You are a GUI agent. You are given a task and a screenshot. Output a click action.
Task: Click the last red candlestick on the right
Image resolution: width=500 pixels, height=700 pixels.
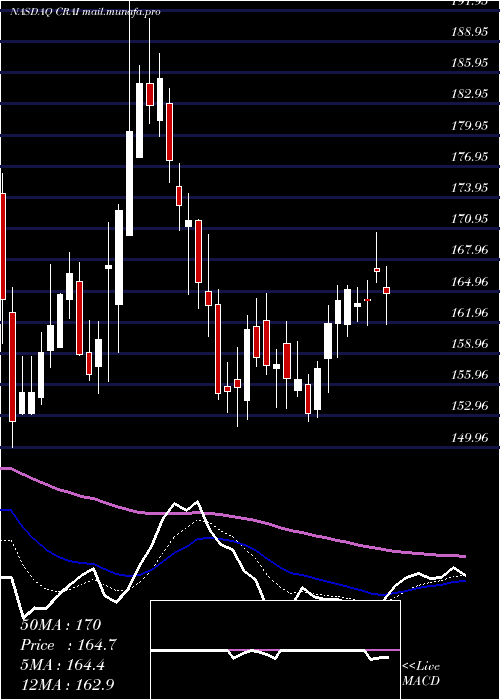pos(387,291)
